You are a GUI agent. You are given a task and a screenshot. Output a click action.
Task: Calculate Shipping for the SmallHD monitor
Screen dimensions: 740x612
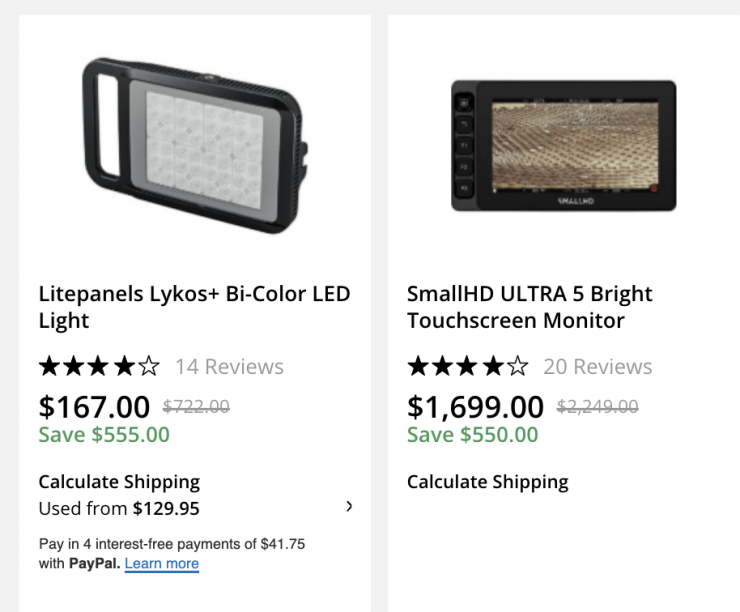487,482
